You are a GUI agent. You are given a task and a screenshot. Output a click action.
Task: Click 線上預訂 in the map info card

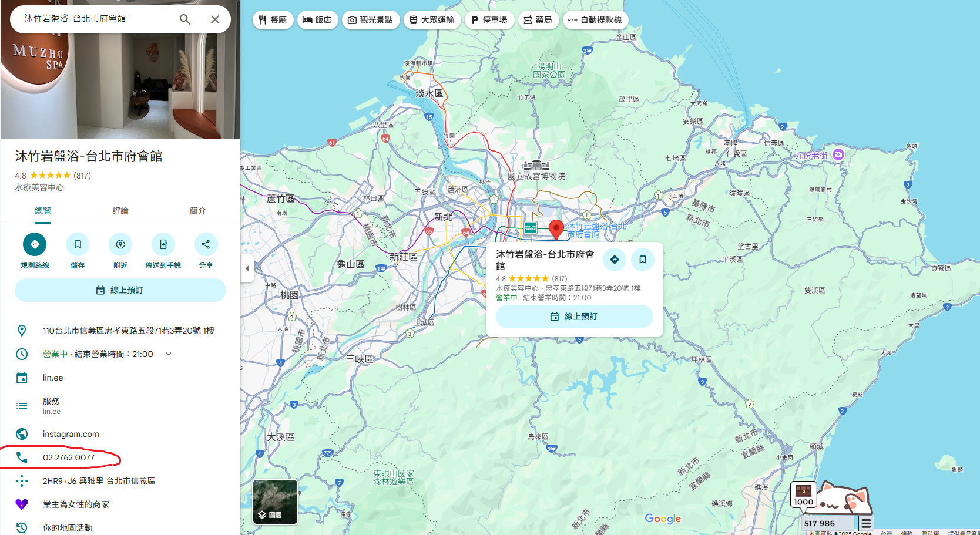click(575, 317)
